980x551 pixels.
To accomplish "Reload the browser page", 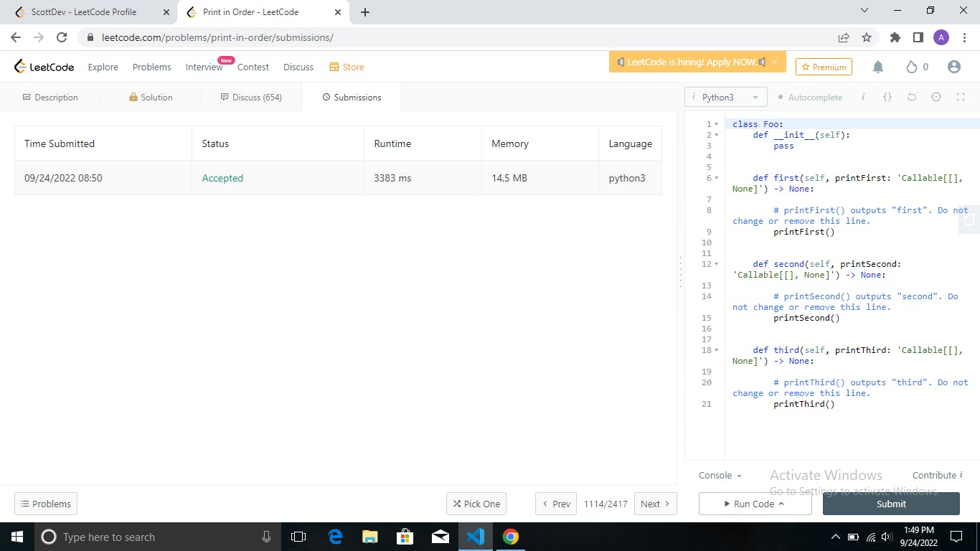I will point(62,37).
